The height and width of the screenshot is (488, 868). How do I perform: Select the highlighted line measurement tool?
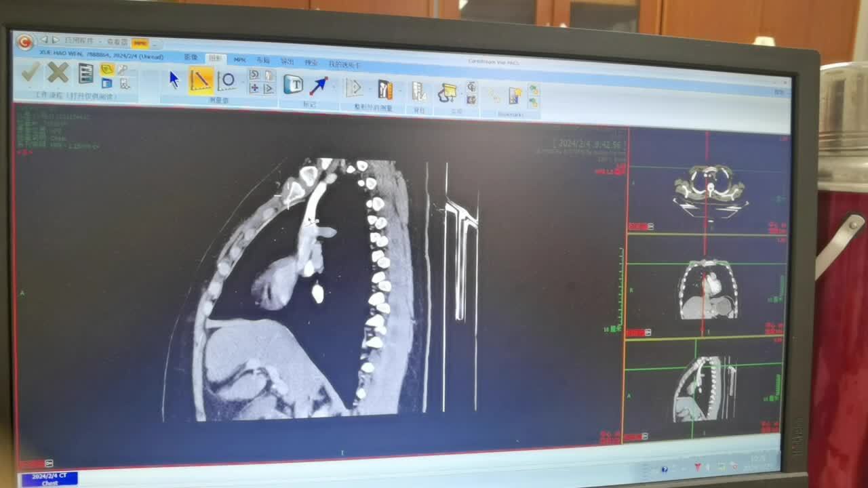[x=200, y=81]
